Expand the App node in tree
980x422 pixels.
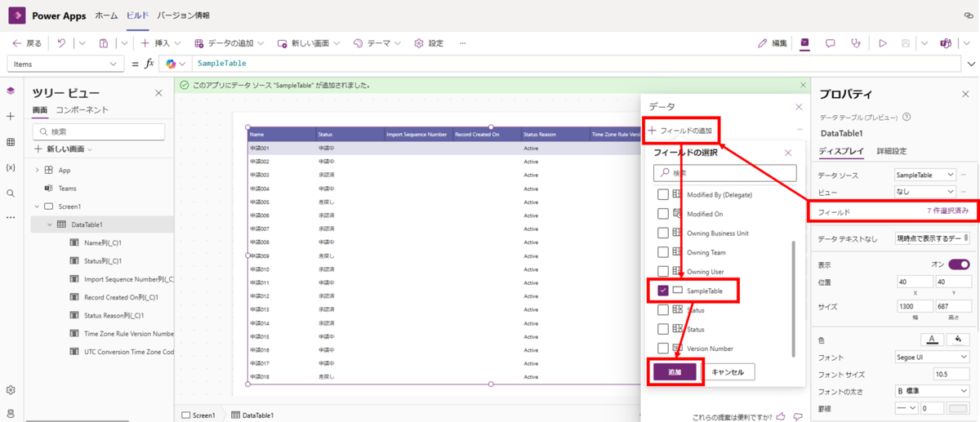[x=37, y=170]
